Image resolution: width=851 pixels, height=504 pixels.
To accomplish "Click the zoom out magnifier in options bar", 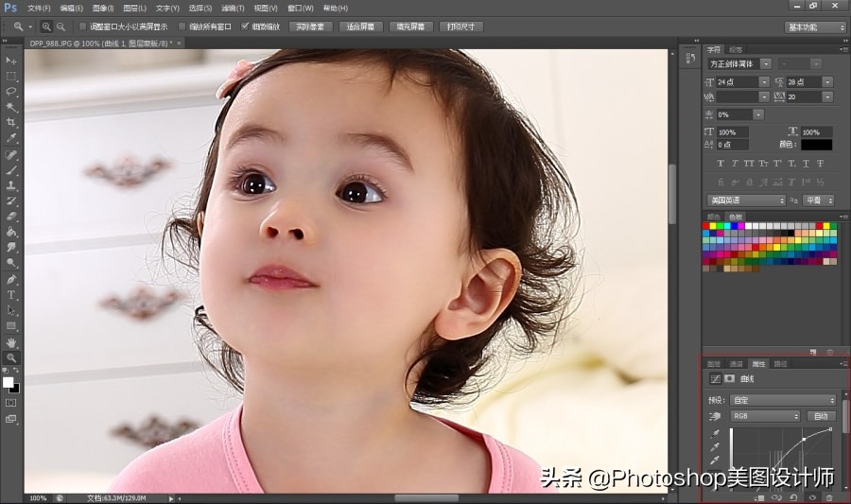I will click(61, 26).
